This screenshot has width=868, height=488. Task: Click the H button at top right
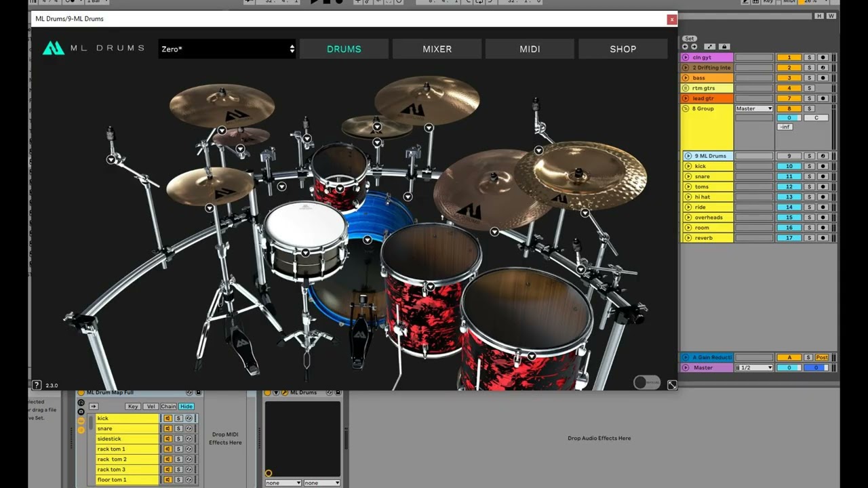819,16
